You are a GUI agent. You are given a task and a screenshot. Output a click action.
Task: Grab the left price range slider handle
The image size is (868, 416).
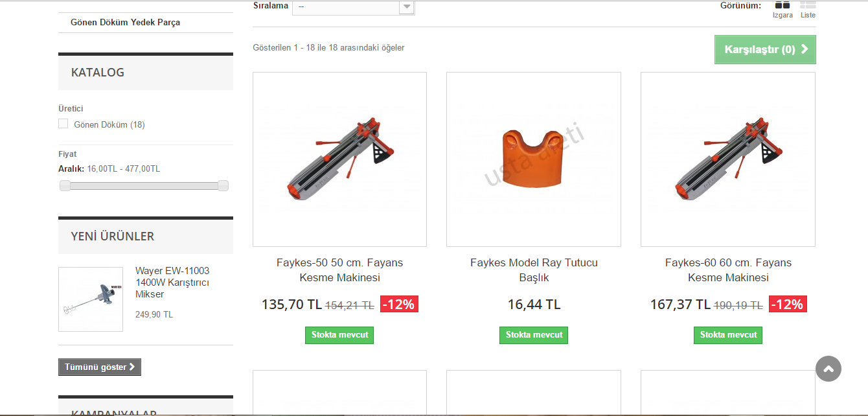65,186
